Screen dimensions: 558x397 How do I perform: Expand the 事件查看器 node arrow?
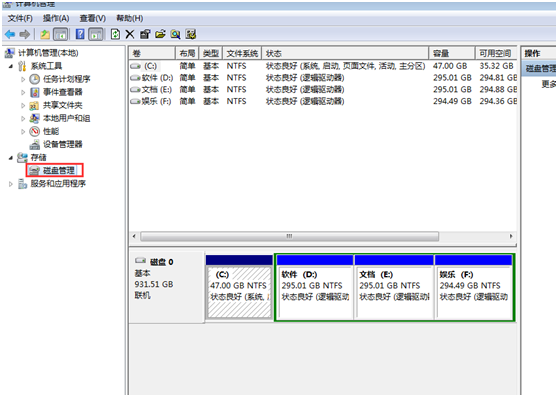coord(23,92)
